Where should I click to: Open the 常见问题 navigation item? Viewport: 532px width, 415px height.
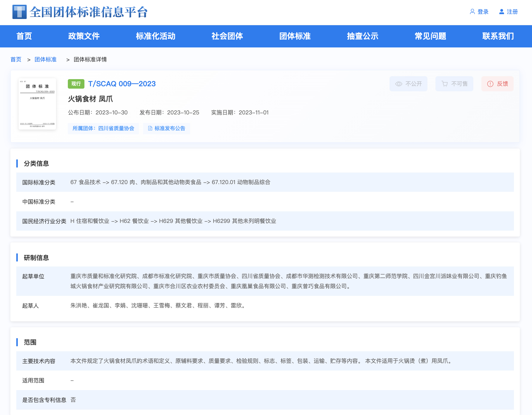(x=430, y=36)
